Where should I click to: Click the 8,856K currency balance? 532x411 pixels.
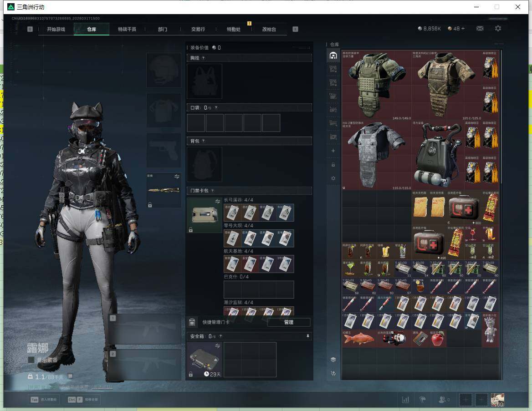429,29
